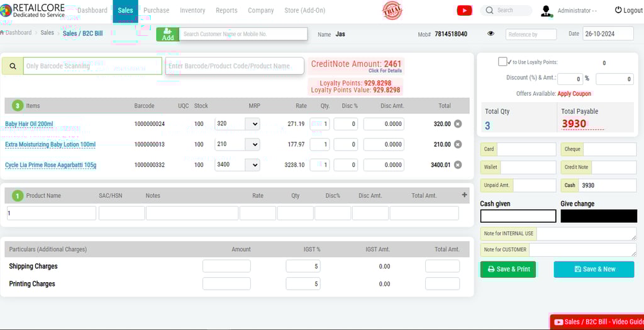
Task: Click the Save & New button
Action: (x=594, y=269)
